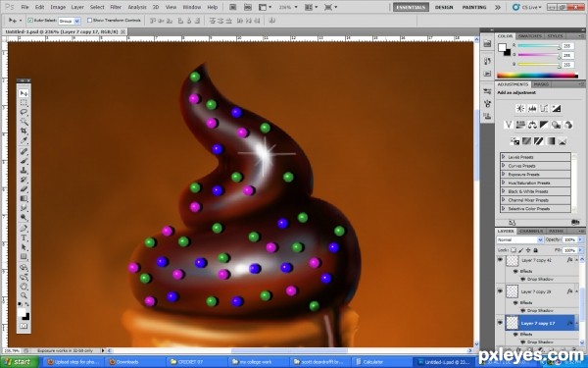Select the Horizontal Type tool
The image size is (588, 368).
click(x=24, y=237)
